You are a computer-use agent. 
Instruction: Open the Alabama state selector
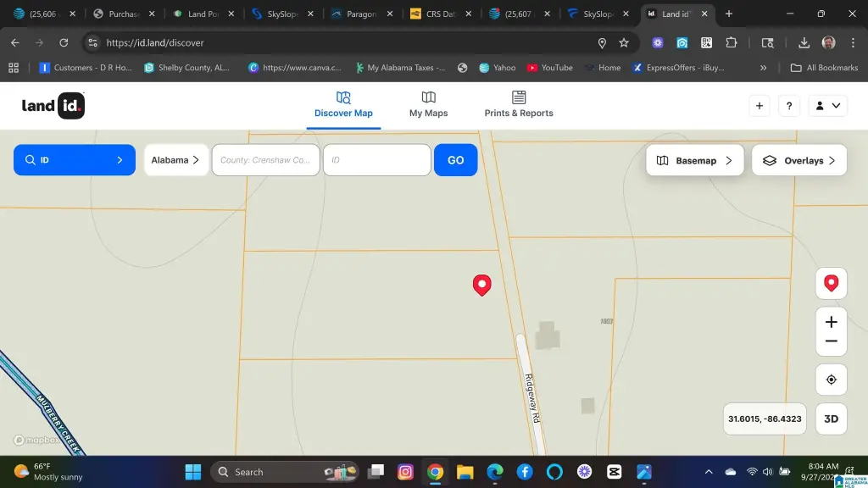[x=175, y=160]
